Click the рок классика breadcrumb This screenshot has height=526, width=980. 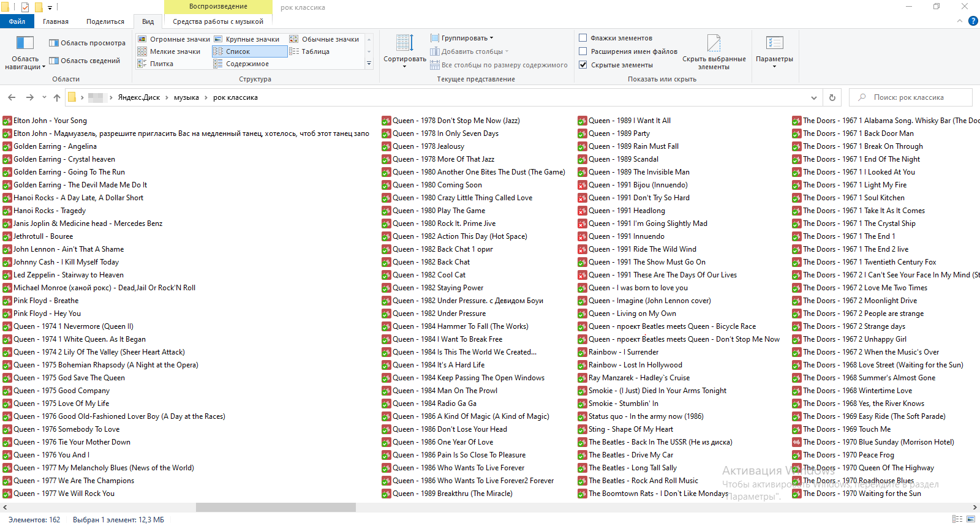point(235,97)
